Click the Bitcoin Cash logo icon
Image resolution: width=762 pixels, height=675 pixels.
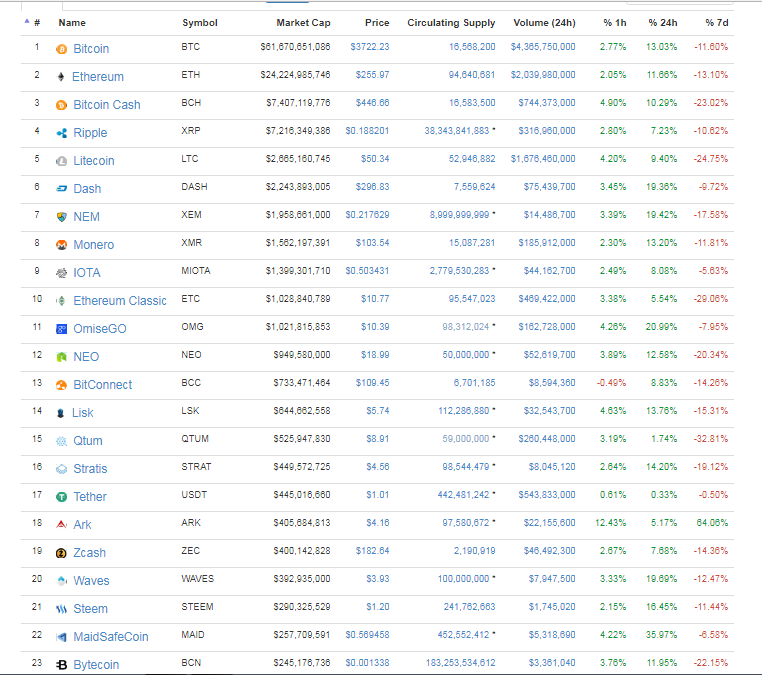(61, 105)
